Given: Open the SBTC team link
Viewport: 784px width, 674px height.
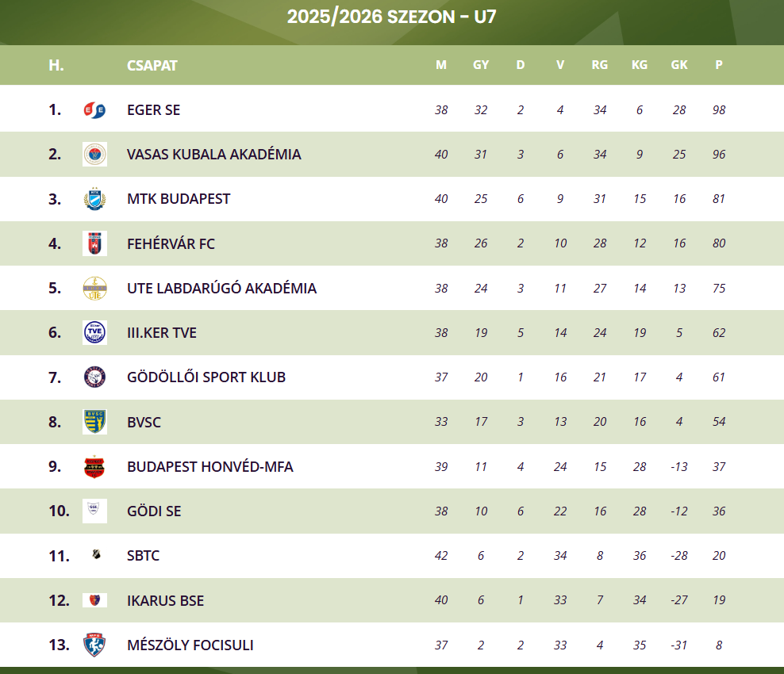Looking at the screenshot, I should point(143,555).
